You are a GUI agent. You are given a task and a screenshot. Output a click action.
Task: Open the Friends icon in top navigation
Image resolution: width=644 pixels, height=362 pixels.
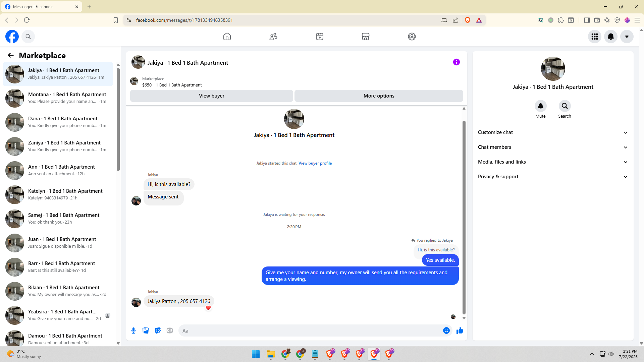pos(273,37)
